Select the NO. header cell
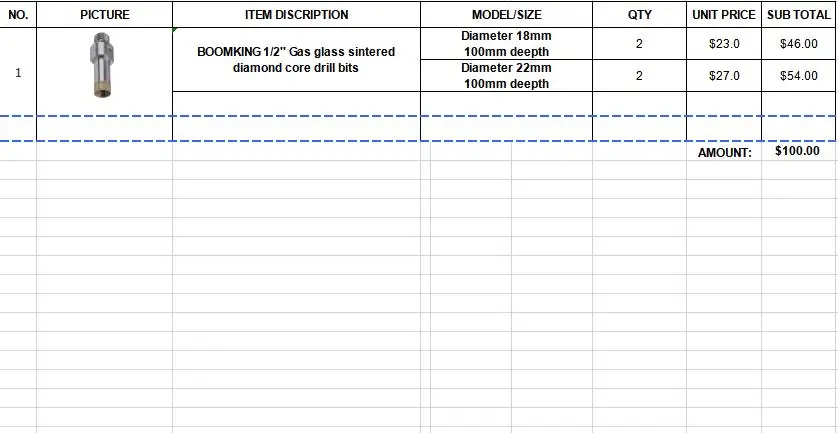The width and height of the screenshot is (838, 433). point(18,14)
